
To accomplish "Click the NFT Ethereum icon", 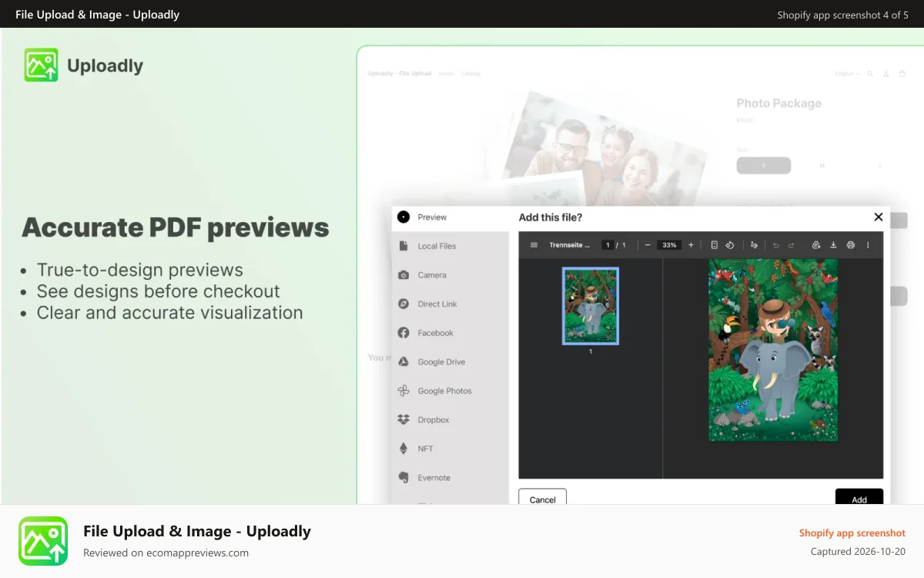I will coord(403,449).
